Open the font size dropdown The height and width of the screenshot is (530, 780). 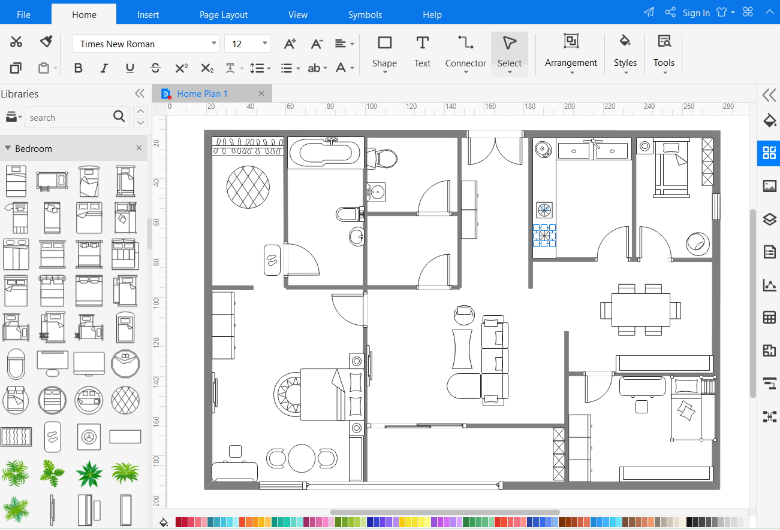coord(265,43)
